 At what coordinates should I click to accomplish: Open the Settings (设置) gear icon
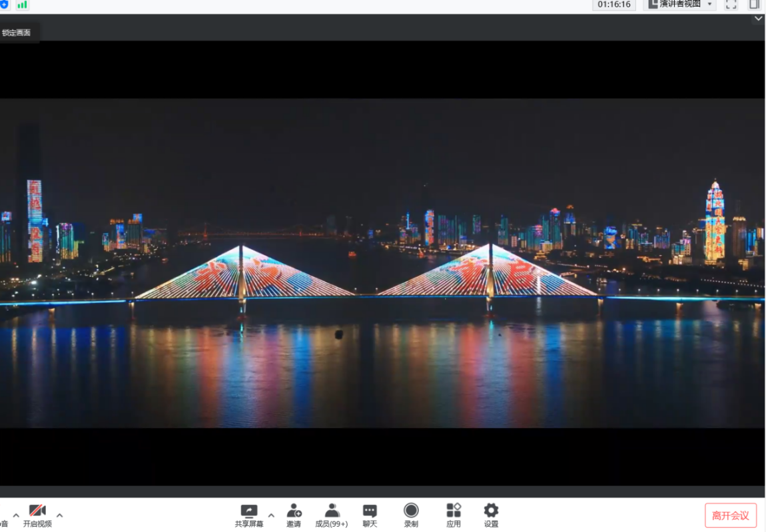[x=491, y=511]
